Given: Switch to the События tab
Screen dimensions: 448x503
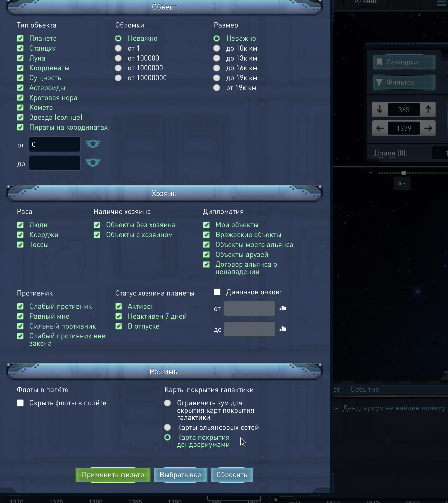Looking at the screenshot, I should [x=364, y=390].
